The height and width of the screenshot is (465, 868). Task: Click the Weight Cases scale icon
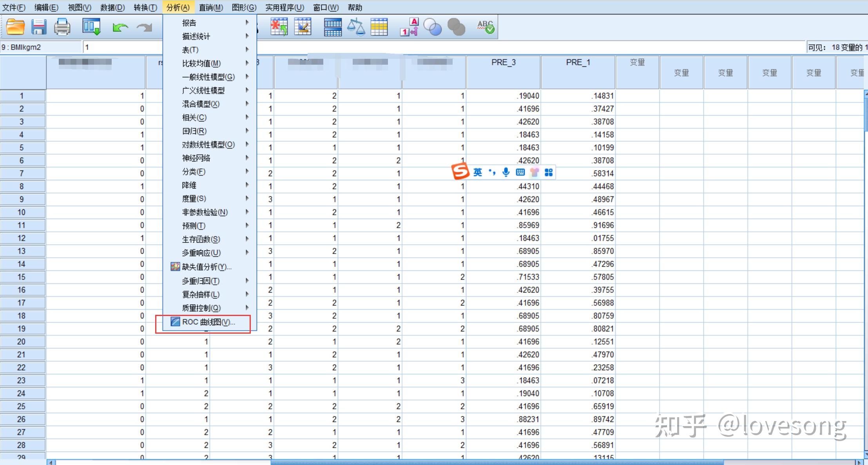[x=356, y=27]
